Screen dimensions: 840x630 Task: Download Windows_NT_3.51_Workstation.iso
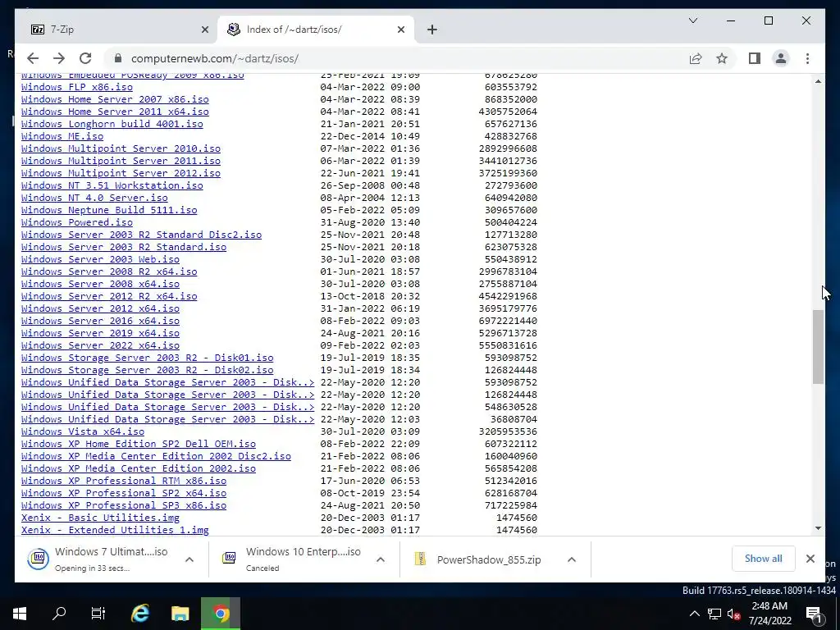tap(112, 185)
